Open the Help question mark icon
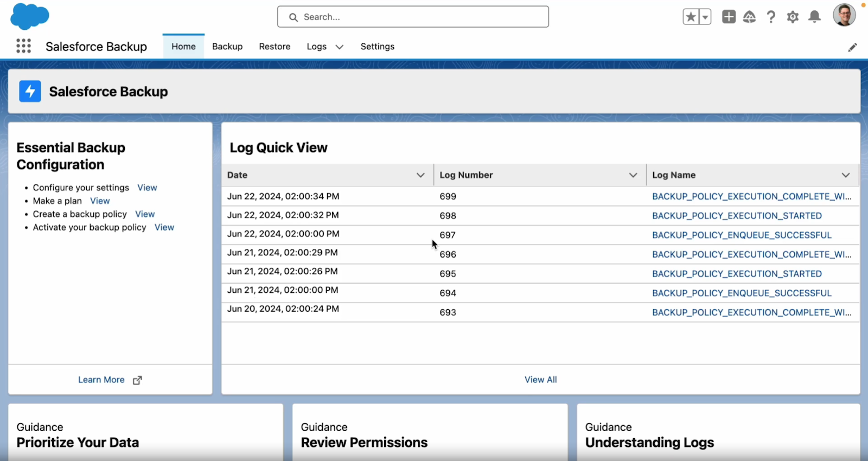This screenshot has height=461, width=868. coord(771,17)
